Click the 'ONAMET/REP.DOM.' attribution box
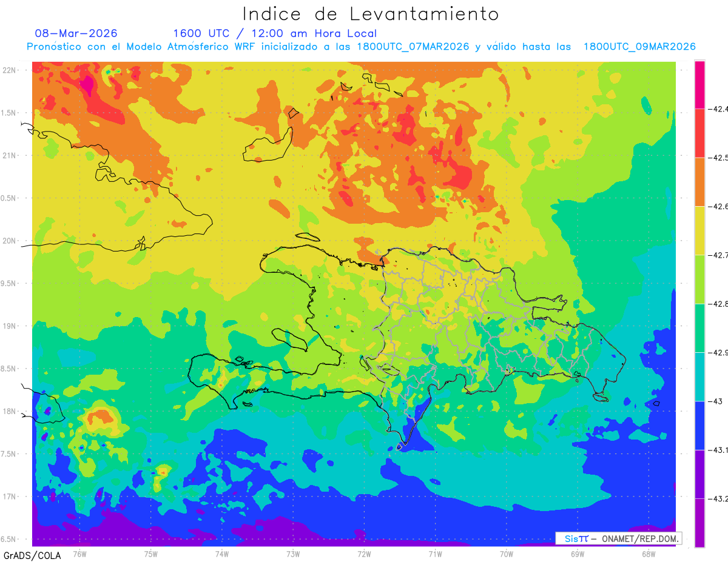 [619, 538]
